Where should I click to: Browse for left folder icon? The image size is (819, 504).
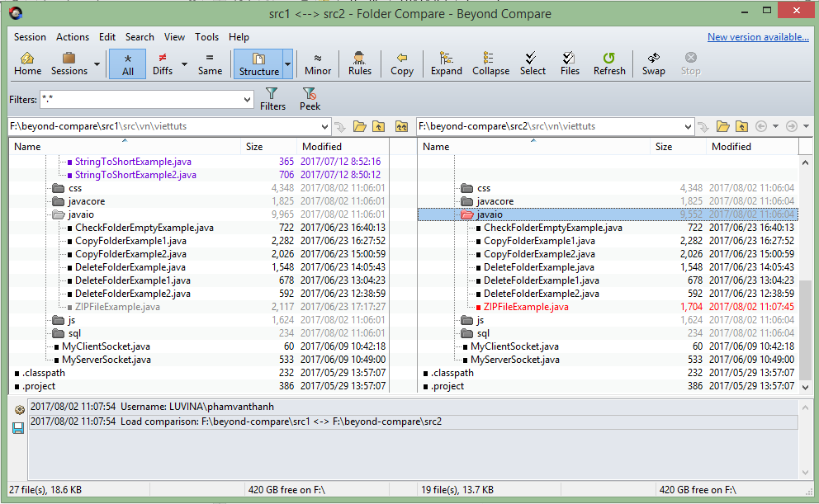click(x=359, y=126)
